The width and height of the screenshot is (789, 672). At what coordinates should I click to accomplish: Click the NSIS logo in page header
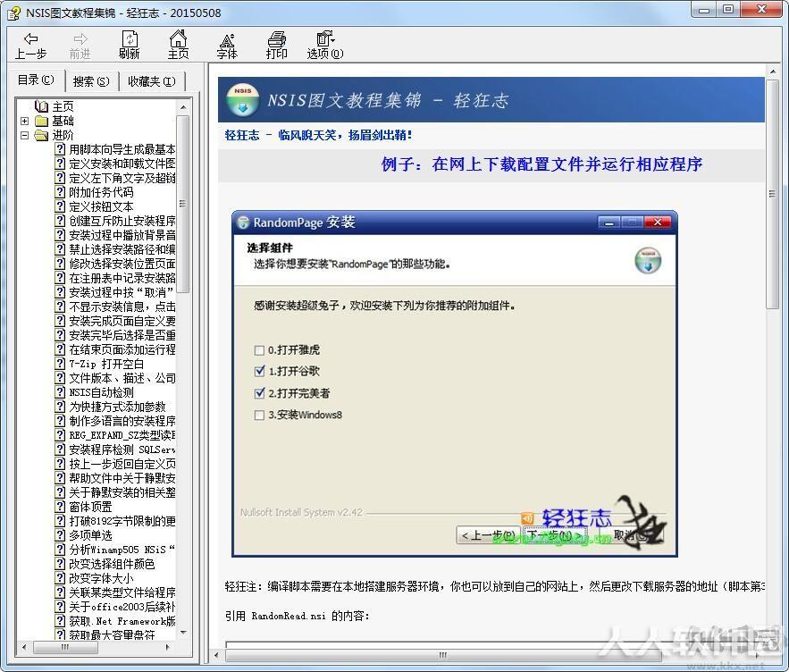point(242,99)
